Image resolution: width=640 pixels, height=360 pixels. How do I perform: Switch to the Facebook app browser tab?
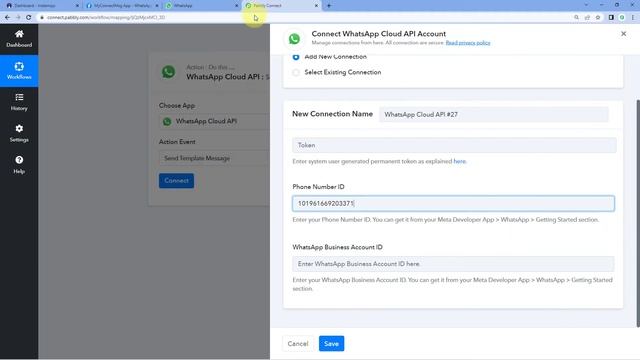pyautogui.click(x=121, y=6)
